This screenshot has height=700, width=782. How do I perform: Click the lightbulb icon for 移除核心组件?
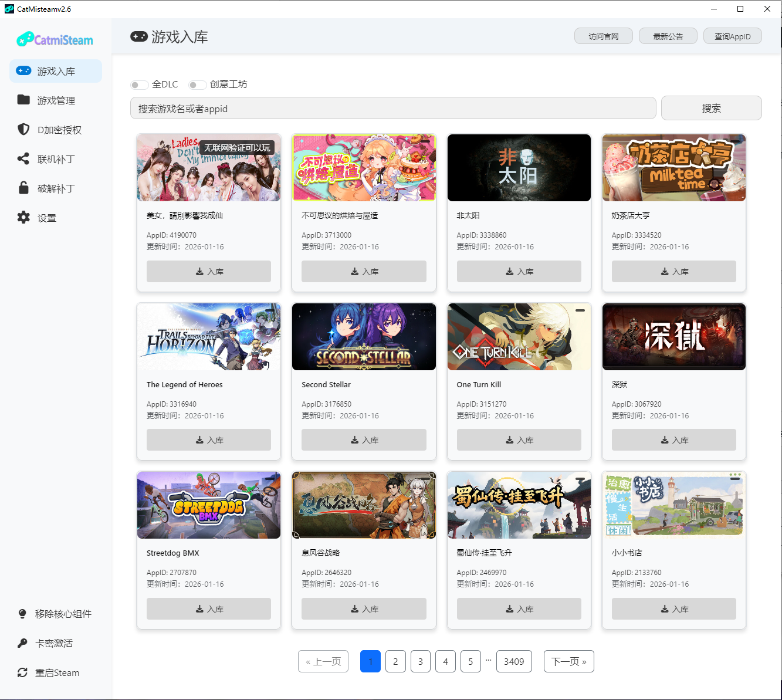point(22,614)
